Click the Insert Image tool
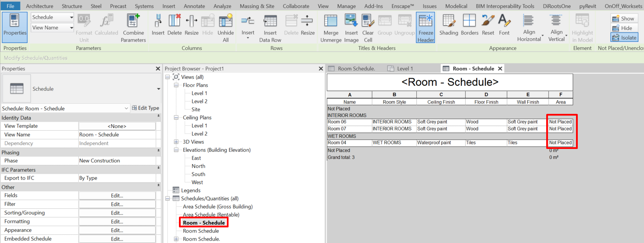Screen dimensions: 644x243 (351, 27)
